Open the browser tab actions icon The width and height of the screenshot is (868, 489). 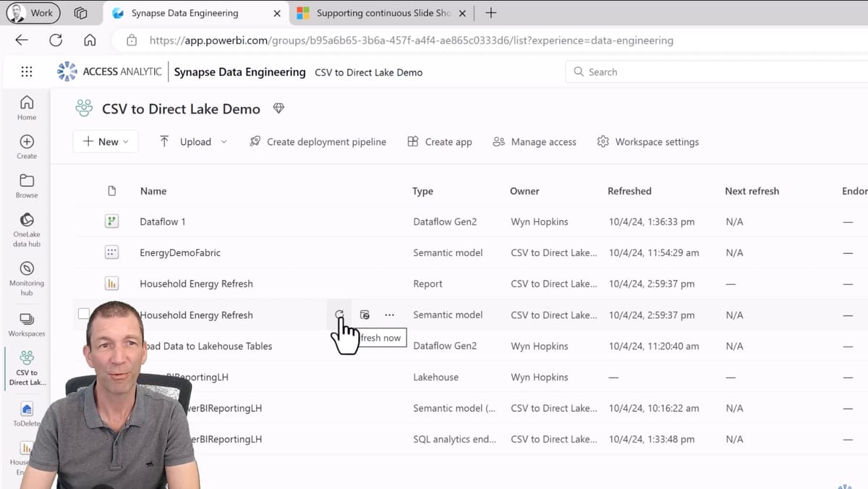point(80,13)
